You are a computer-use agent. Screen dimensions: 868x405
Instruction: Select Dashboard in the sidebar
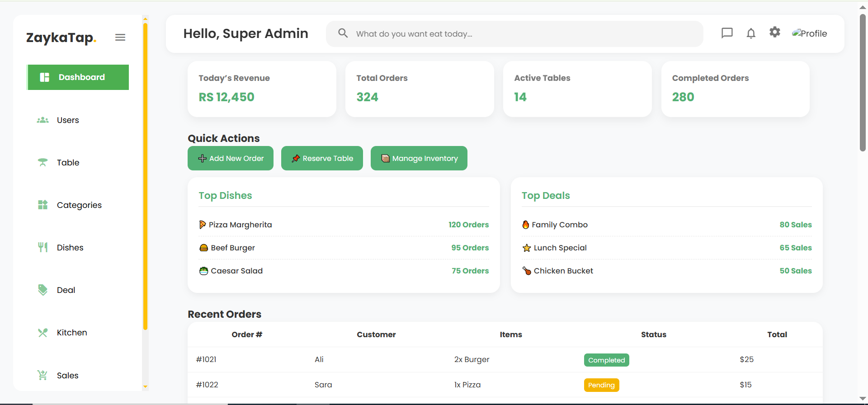coord(78,77)
